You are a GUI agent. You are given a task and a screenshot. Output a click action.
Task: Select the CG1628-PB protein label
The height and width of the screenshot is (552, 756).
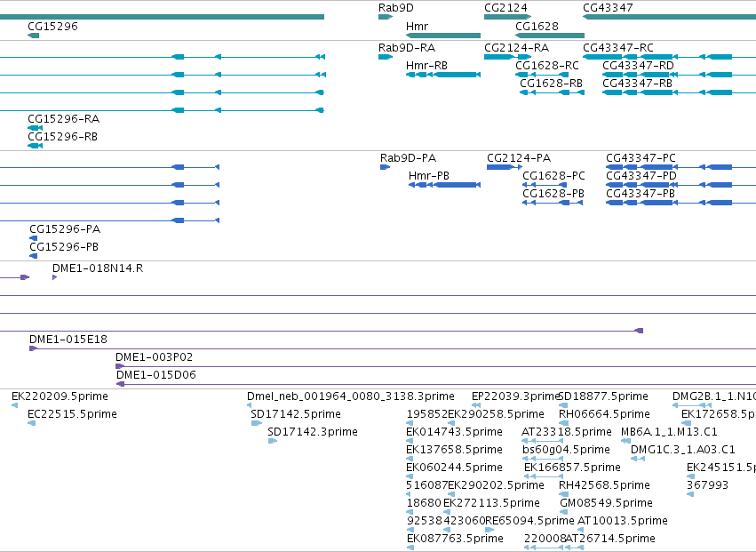[553, 194]
